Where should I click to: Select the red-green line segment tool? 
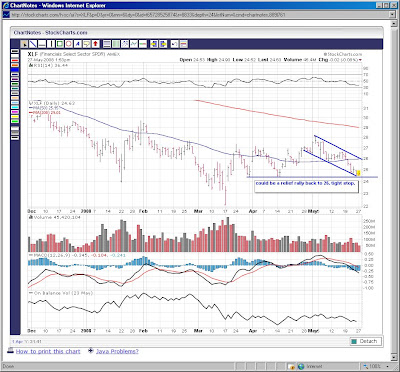click(x=143, y=44)
